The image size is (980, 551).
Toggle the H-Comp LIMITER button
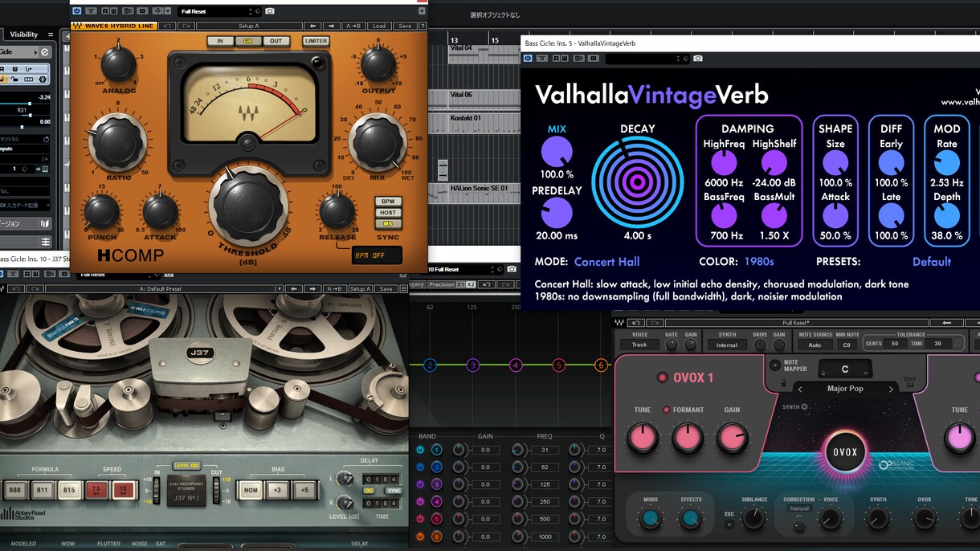click(316, 41)
